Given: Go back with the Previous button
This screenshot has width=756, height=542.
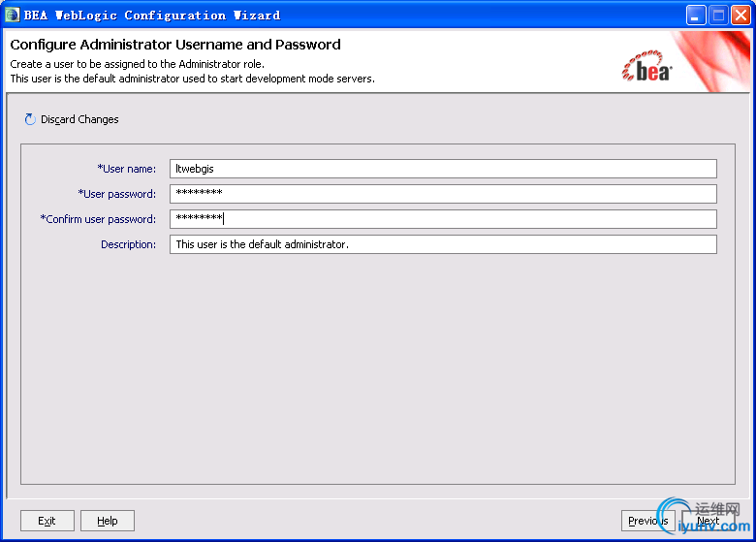Looking at the screenshot, I should coord(648,521).
